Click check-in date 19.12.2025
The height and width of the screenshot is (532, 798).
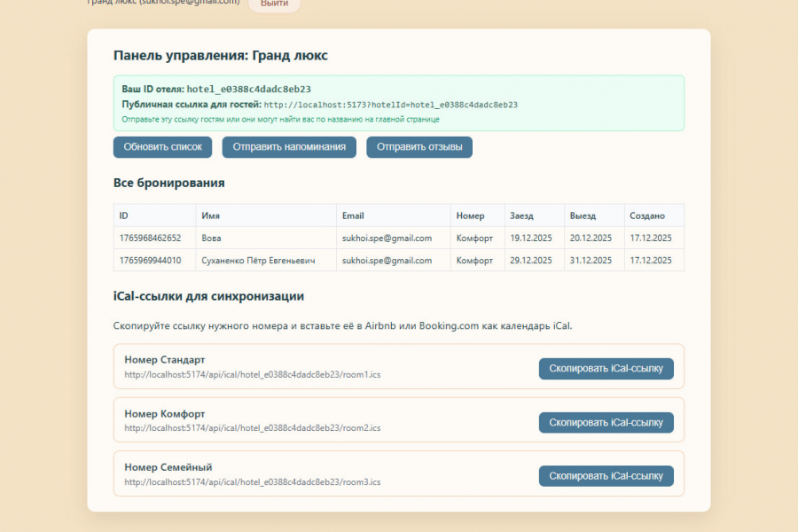click(531, 239)
